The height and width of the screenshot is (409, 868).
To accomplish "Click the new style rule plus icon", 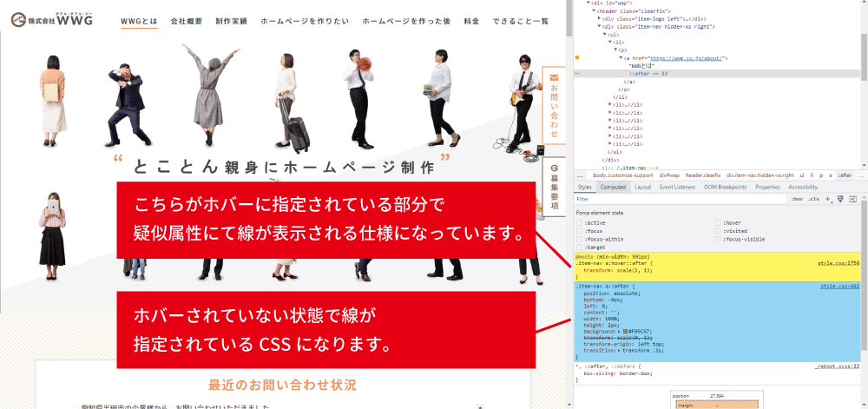I will [828, 199].
